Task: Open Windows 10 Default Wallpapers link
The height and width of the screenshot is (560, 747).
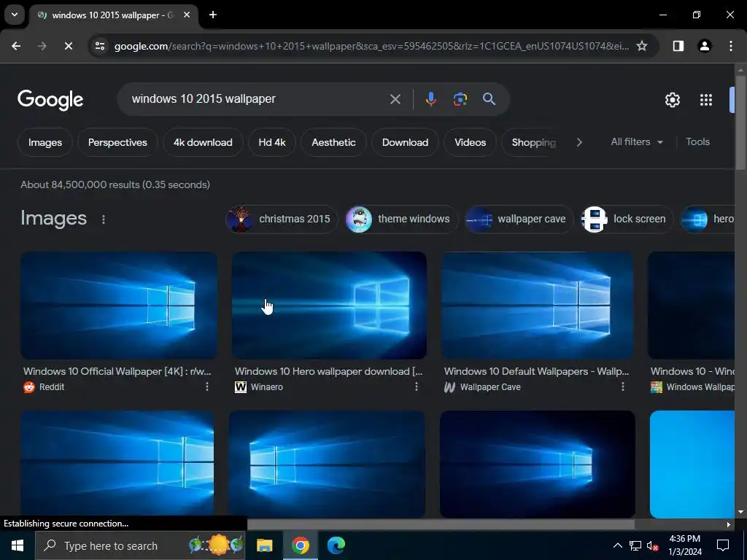Action: coord(536,371)
